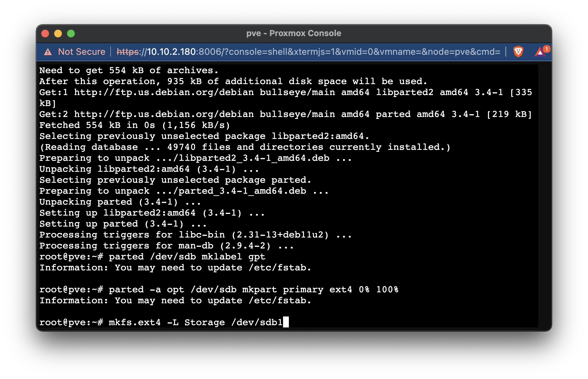Click 'Get:2' parted download line
Image resolution: width=588 pixels, height=379 pixels.
click(x=286, y=114)
